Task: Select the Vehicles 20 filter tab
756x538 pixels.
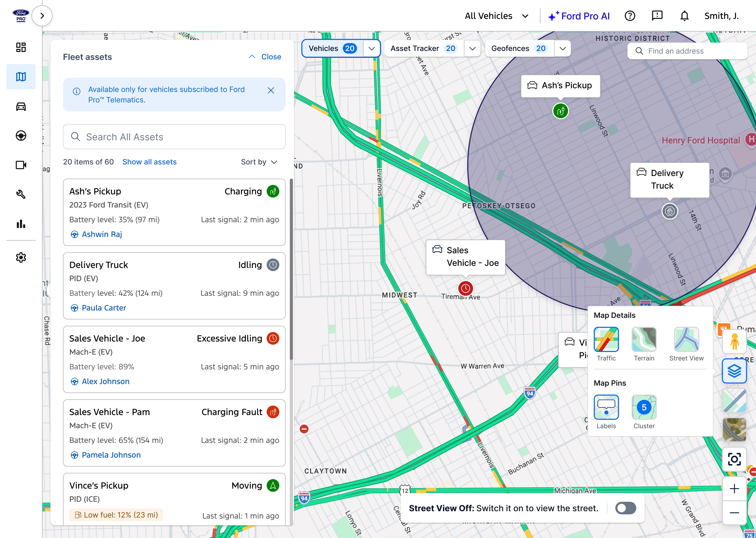Action: (x=333, y=48)
